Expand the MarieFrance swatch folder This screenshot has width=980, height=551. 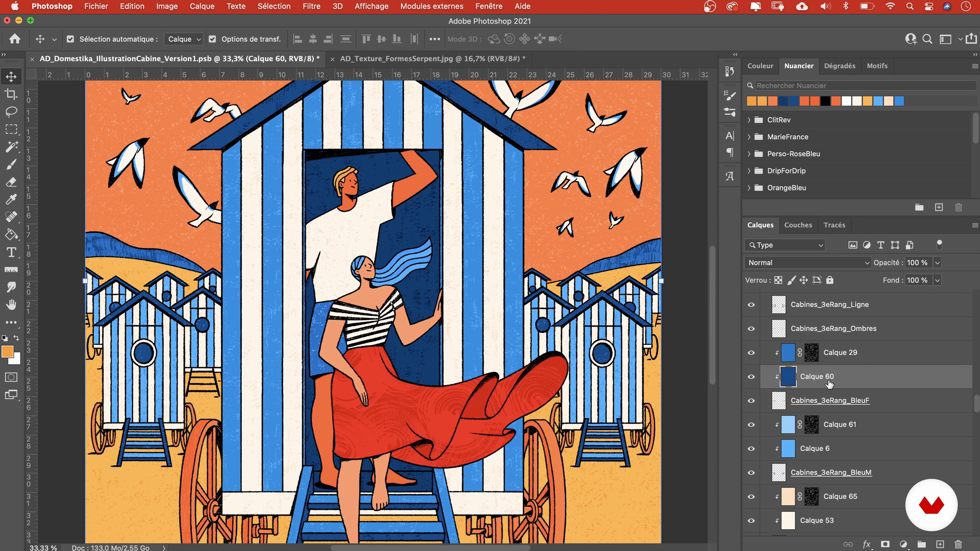749,137
